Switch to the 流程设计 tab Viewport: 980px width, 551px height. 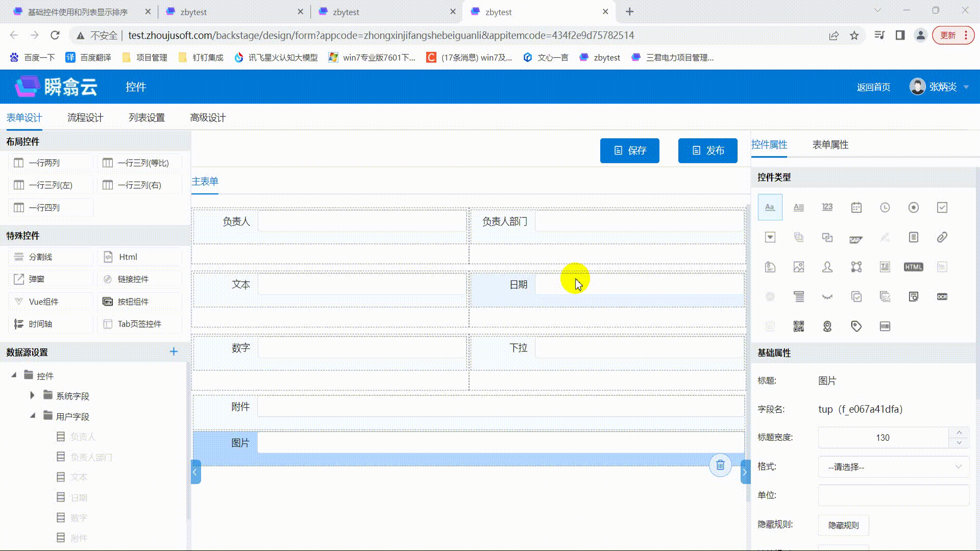tap(85, 118)
